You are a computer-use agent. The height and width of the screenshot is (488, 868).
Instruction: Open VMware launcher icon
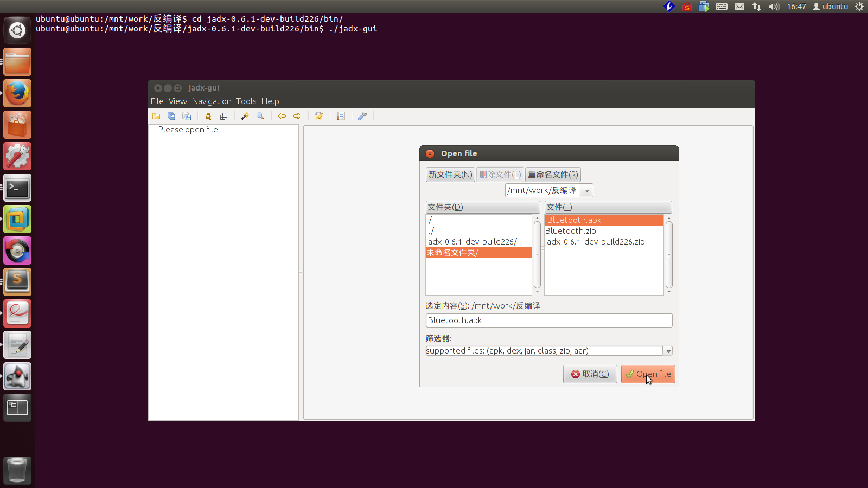click(17, 219)
